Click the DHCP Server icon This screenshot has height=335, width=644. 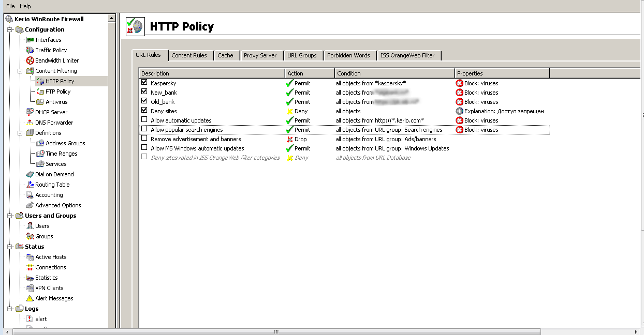[30, 112]
